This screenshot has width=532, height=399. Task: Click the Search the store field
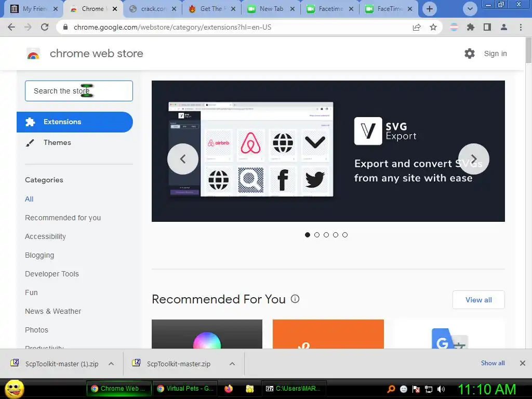click(79, 91)
